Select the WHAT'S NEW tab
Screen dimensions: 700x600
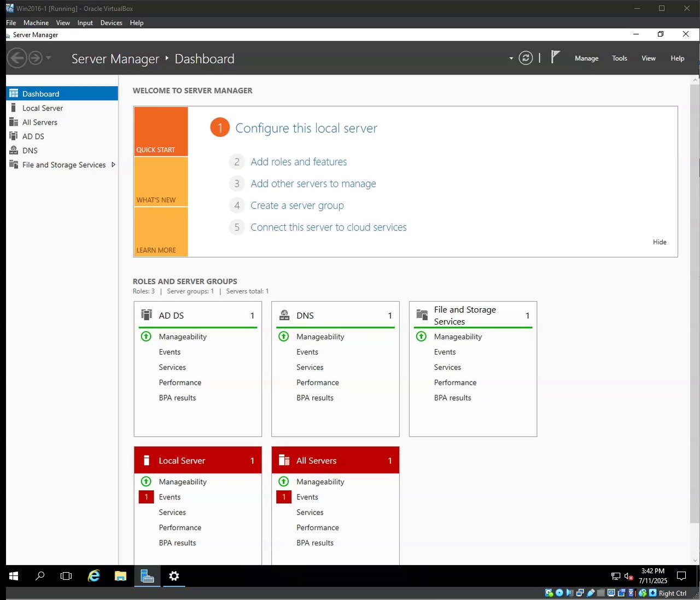(161, 181)
